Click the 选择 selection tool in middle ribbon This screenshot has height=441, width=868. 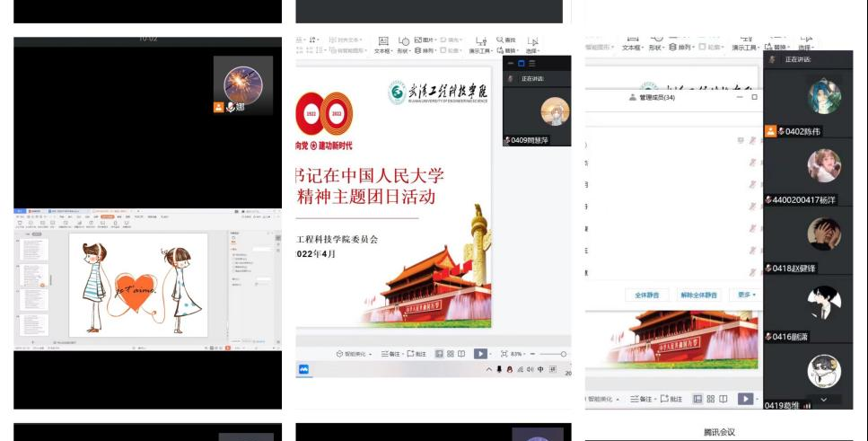(531, 42)
